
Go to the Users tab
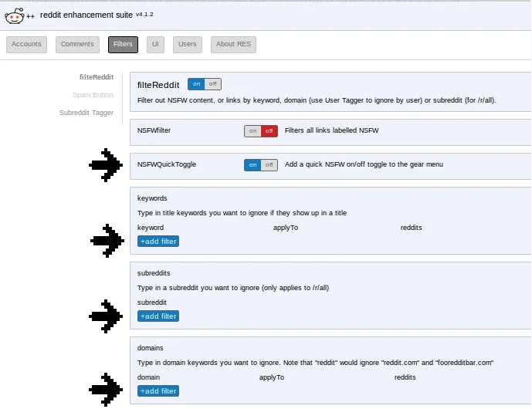pos(188,45)
